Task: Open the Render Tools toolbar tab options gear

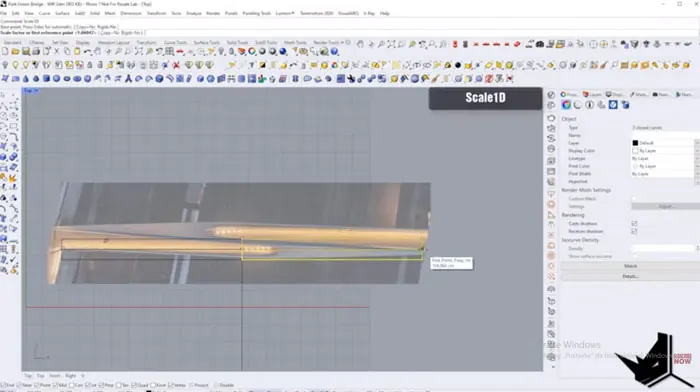Action: [x=348, y=42]
